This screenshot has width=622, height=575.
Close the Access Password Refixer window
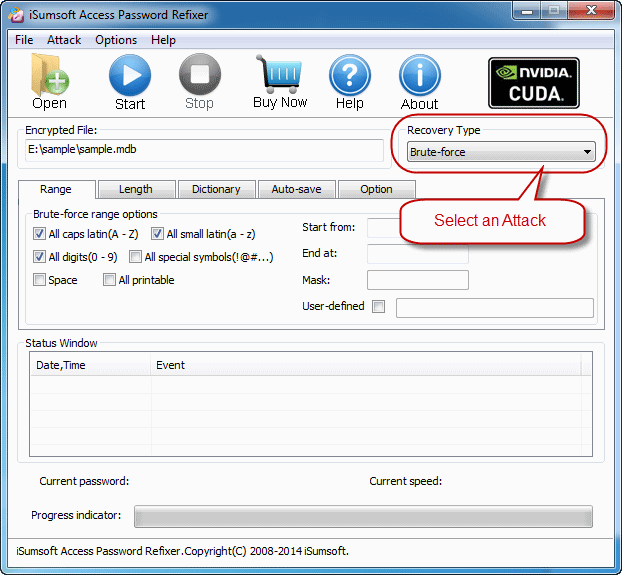591,11
